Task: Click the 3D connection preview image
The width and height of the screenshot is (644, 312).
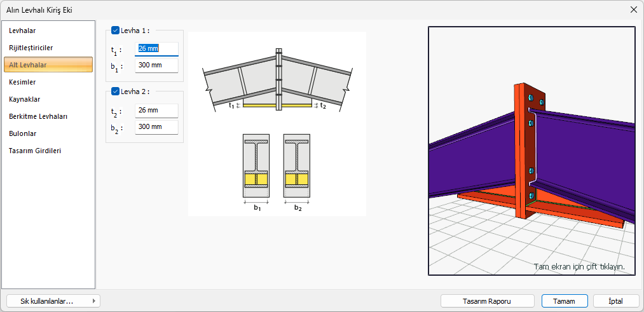Action: (x=531, y=151)
